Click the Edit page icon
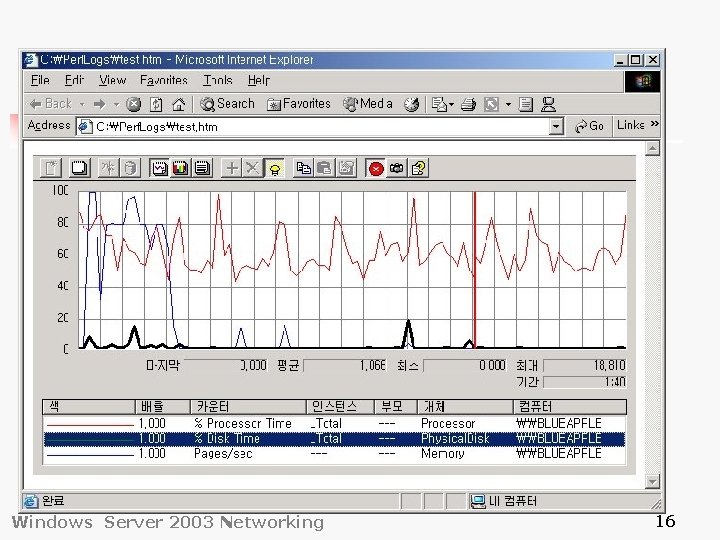This screenshot has width=720, height=540. tap(491, 105)
